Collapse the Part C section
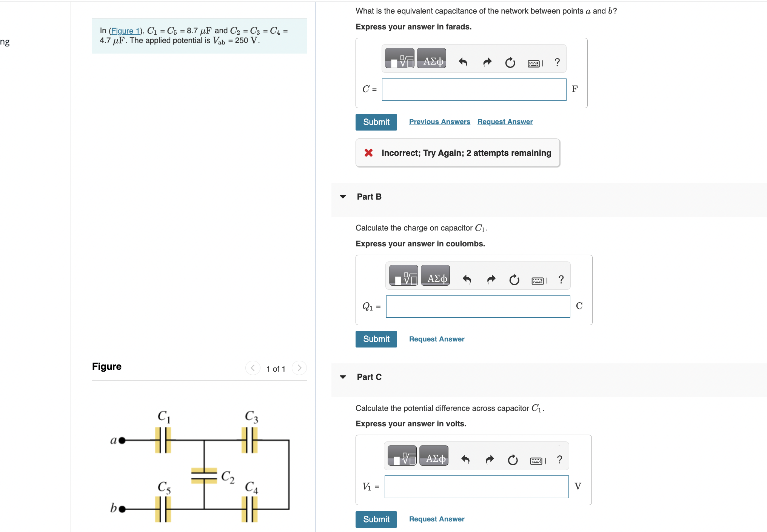 pos(343,377)
